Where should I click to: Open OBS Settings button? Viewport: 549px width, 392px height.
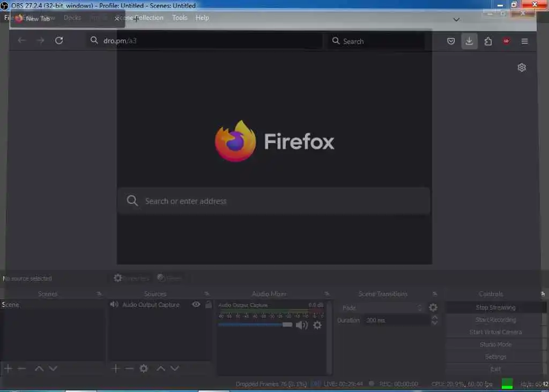pyautogui.click(x=495, y=357)
